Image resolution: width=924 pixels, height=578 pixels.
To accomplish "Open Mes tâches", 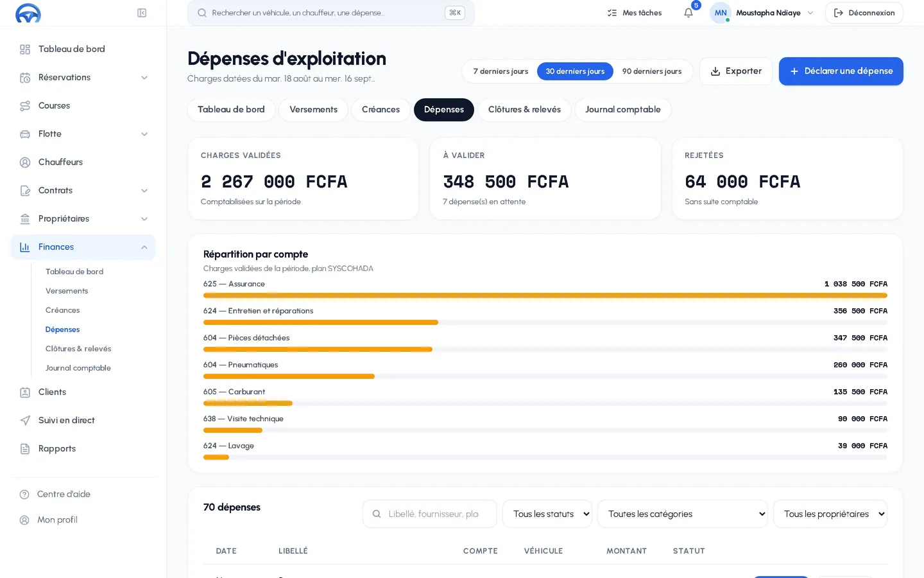I will 635,13.
